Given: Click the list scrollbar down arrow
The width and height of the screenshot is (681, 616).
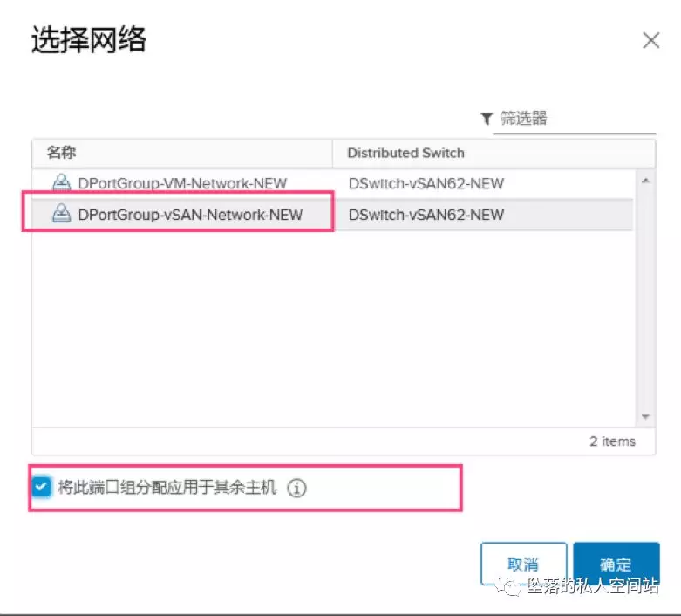Looking at the screenshot, I should point(646,417).
